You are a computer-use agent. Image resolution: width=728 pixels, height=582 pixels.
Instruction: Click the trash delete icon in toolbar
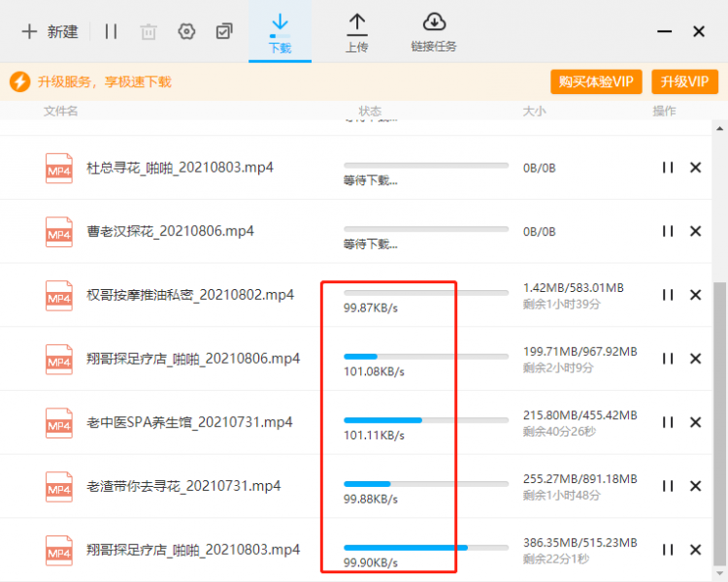tap(149, 31)
